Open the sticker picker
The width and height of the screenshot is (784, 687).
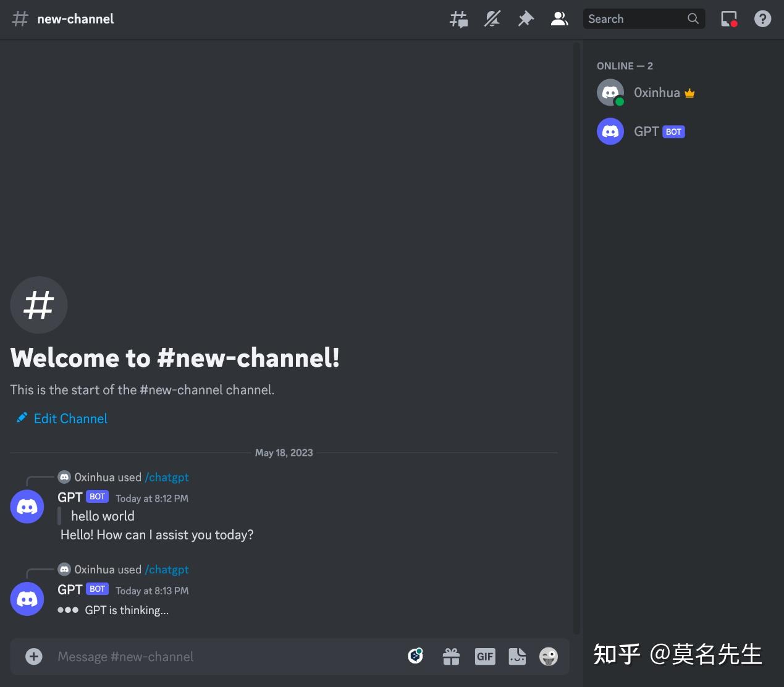click(x=518, y=656)
